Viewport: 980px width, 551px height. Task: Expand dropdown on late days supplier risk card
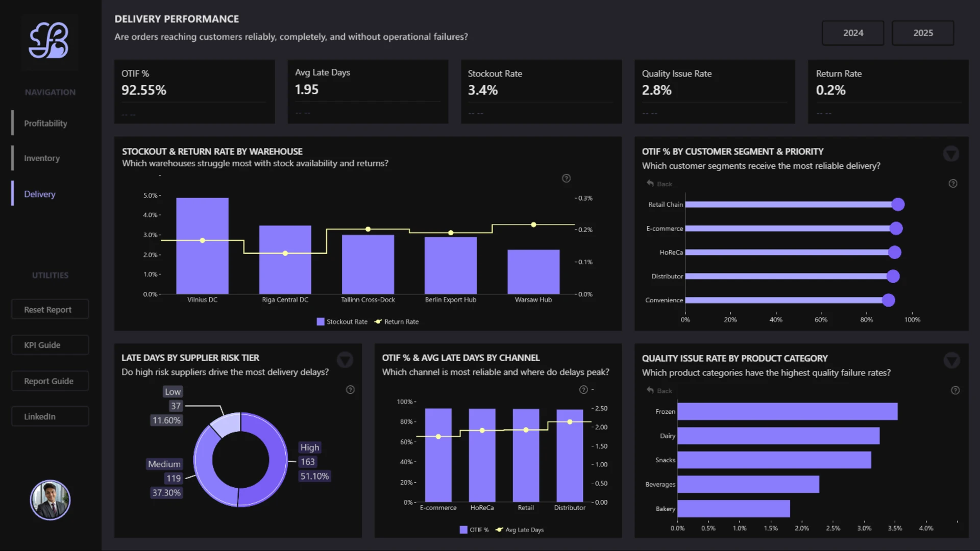pyautogui.click(x=345, y=360)
